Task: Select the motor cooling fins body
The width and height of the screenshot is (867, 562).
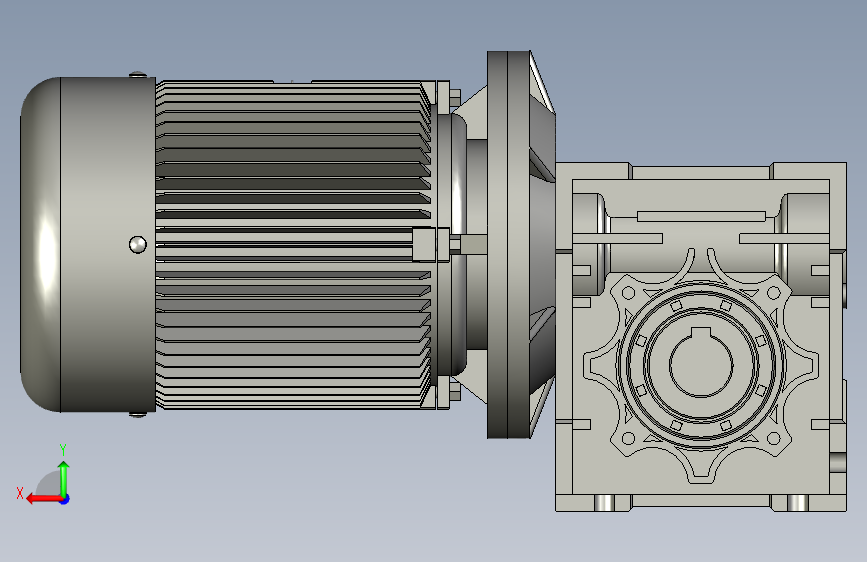Action: [294, 244]
